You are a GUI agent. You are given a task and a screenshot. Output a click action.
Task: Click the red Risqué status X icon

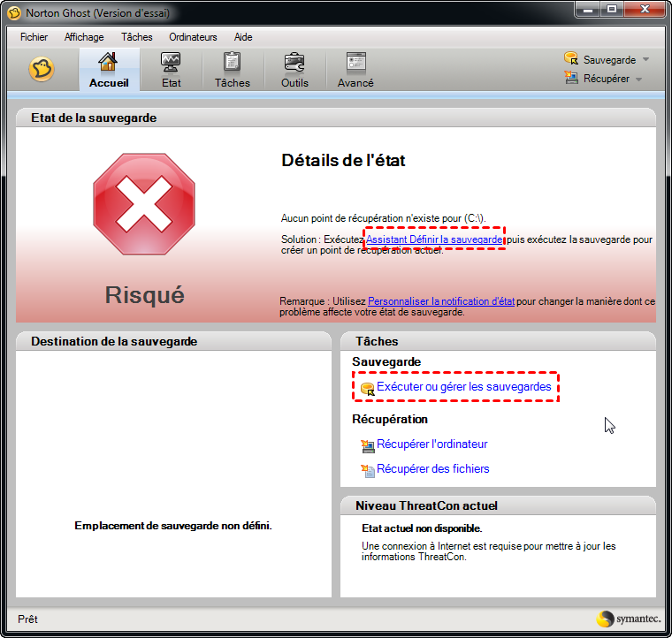(x=144, y=204)
